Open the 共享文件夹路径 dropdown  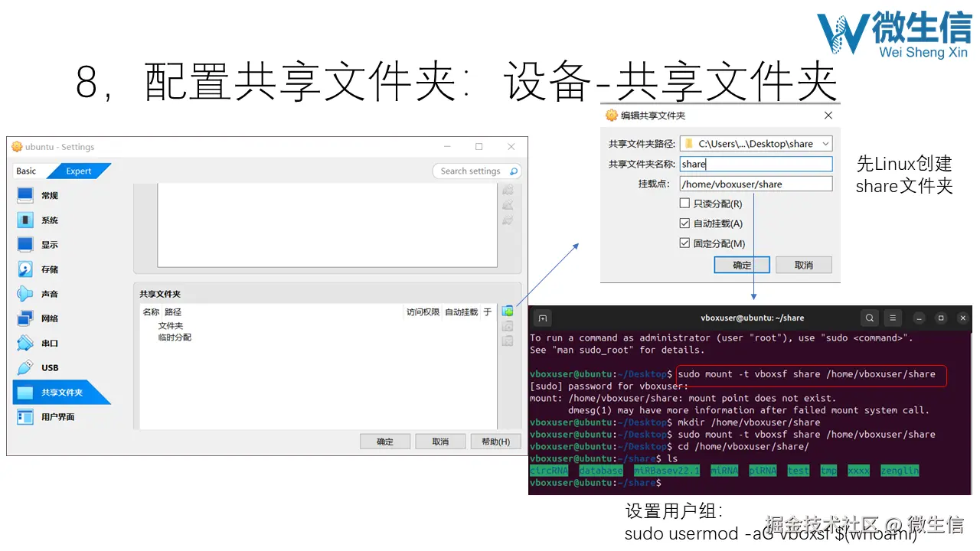[825, 143]
